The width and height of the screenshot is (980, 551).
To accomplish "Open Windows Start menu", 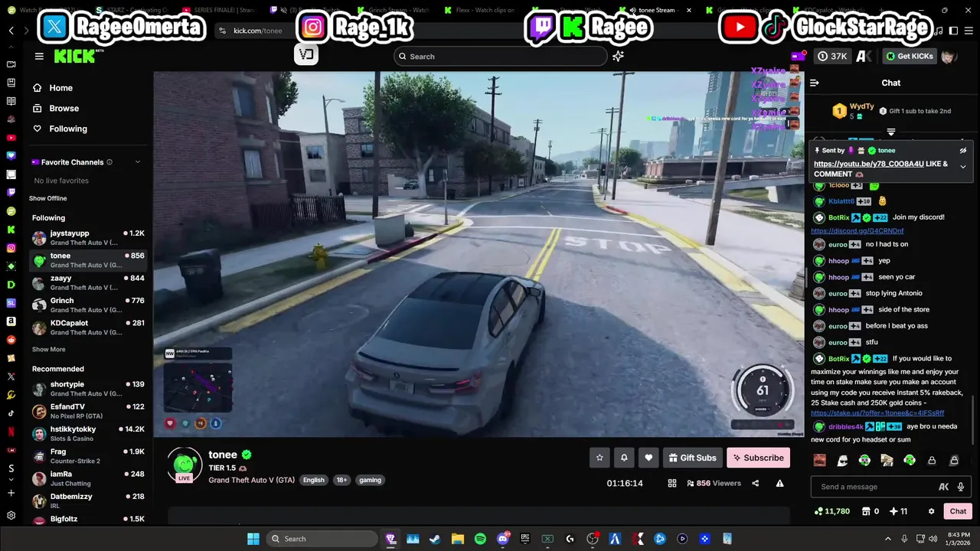I will pos(253,539).
